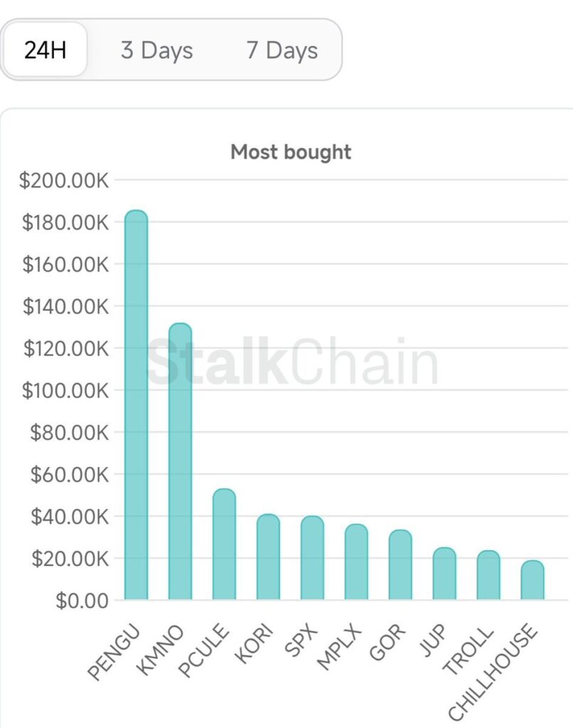
Task: Click the JUP bar in the chart
Action: 444,574
